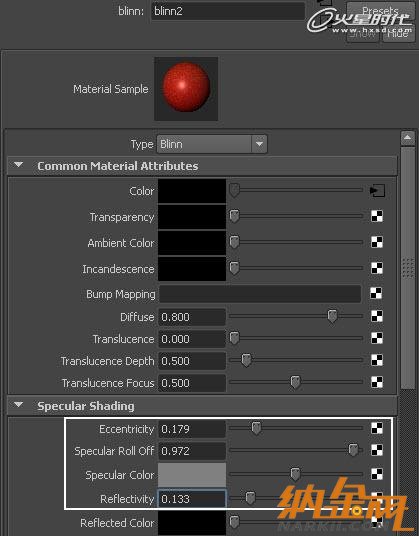The width and height of the screenshot is (419, 536).
Task: Click the Hide button
Action: 398,33
